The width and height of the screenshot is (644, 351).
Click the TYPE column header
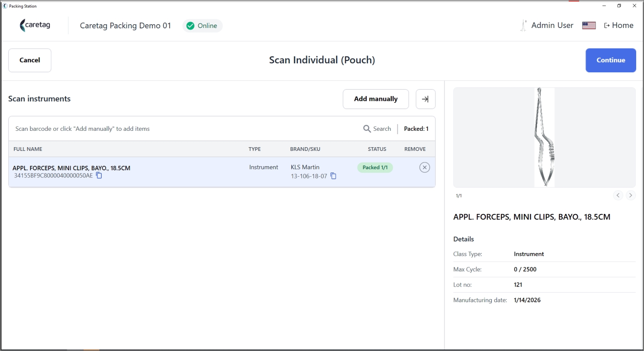click(x=255, y=149)
